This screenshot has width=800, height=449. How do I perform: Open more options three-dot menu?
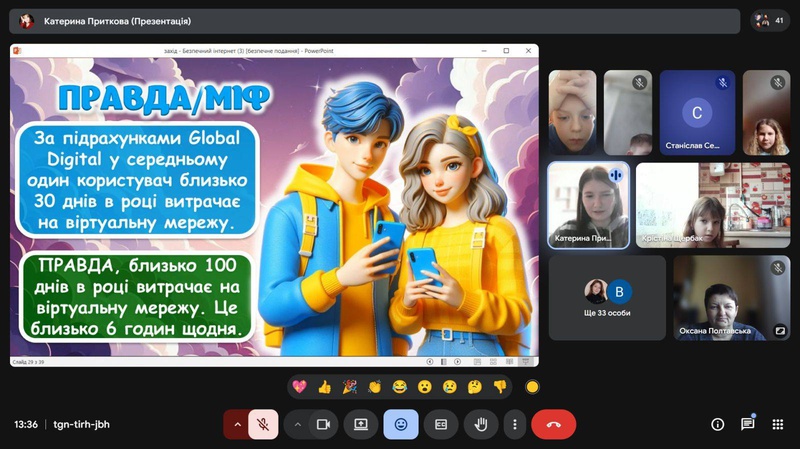(514, 424)
